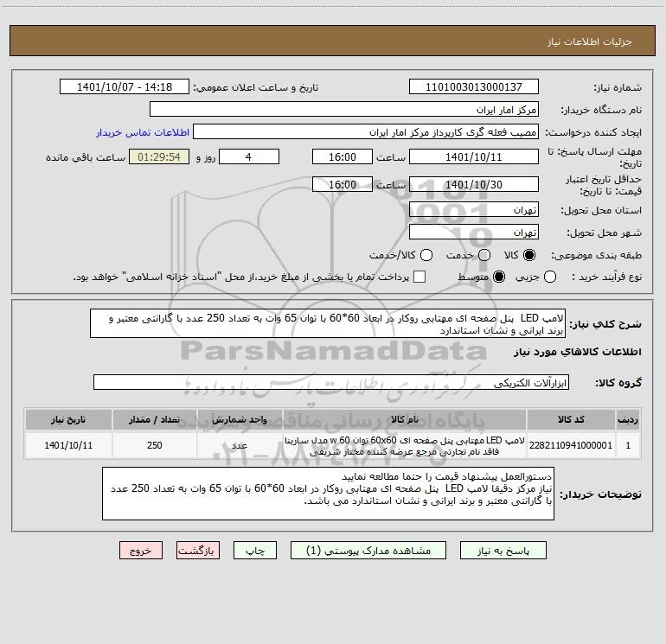The height and width of the screenshot is (644, 666).
Task: Click the price validity time field 16:00
Action: point(343,184)
